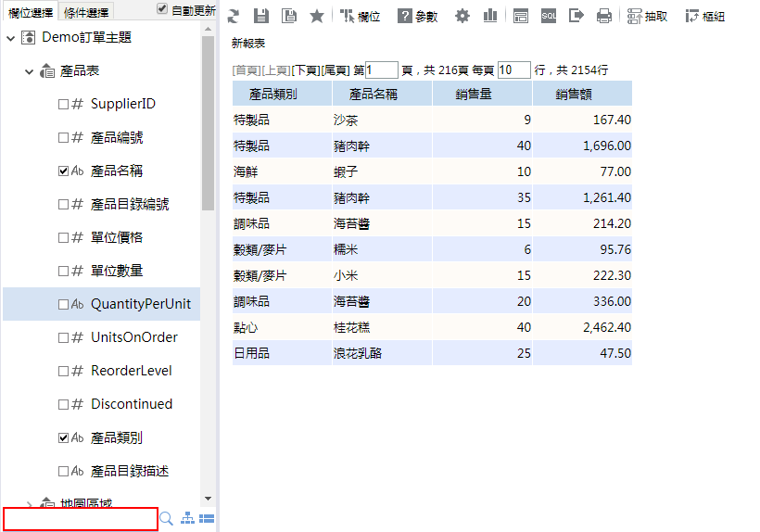Go to next page via 下頁 link
Screen dimensions: 760x532
[306, 70]
